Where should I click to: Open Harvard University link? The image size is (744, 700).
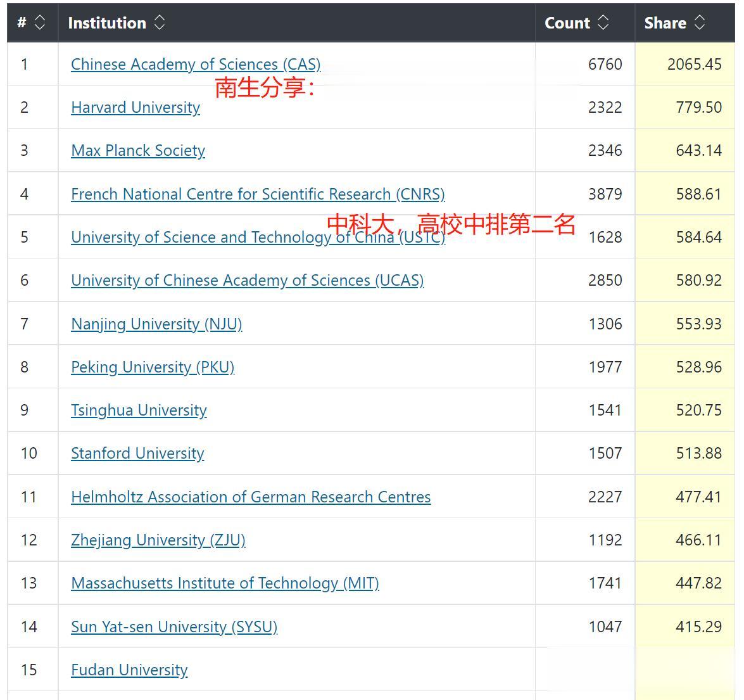pos(136,107)
